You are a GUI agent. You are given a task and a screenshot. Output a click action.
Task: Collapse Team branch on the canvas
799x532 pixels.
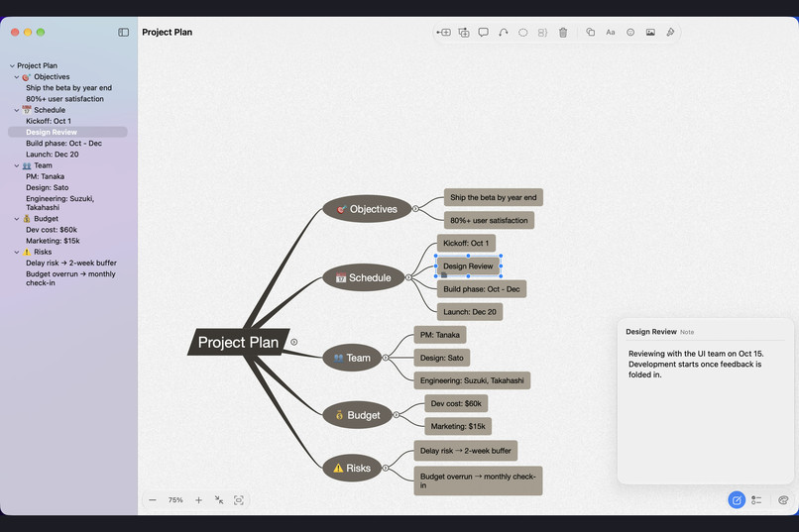(x=386, y=358)
